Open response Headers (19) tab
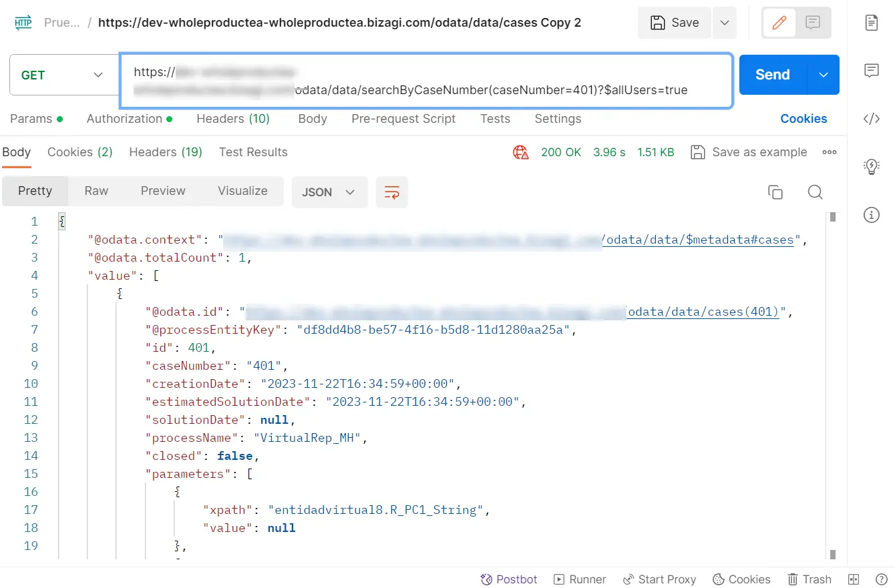The height and width of the screenshot is (588, 895). (166, 152)
